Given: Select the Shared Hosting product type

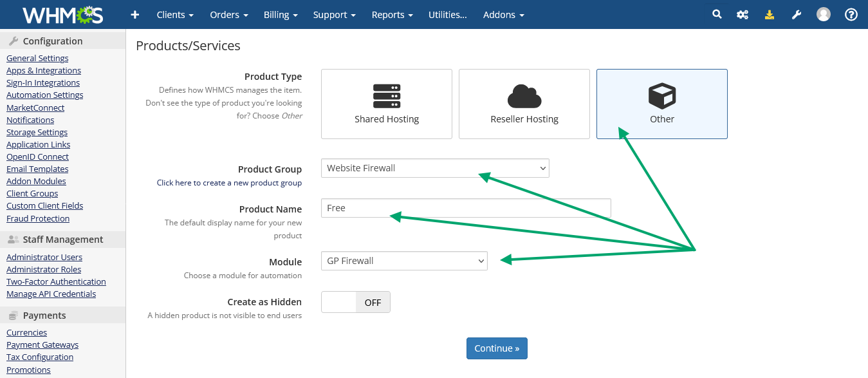Looking at the screenshot, I should [387, 104].
